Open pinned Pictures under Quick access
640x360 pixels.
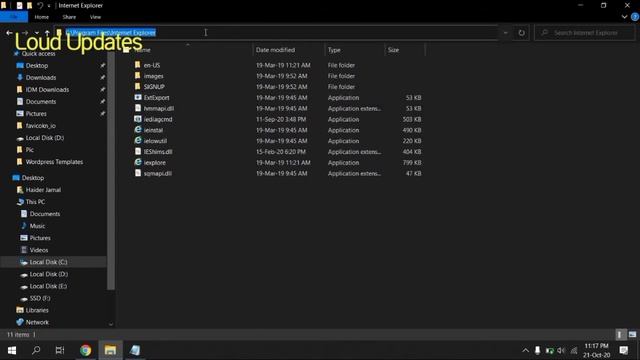36,113
